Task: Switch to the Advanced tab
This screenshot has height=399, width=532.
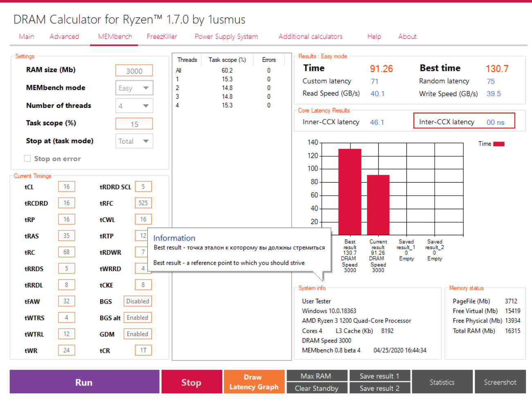Action: [64, 36]
